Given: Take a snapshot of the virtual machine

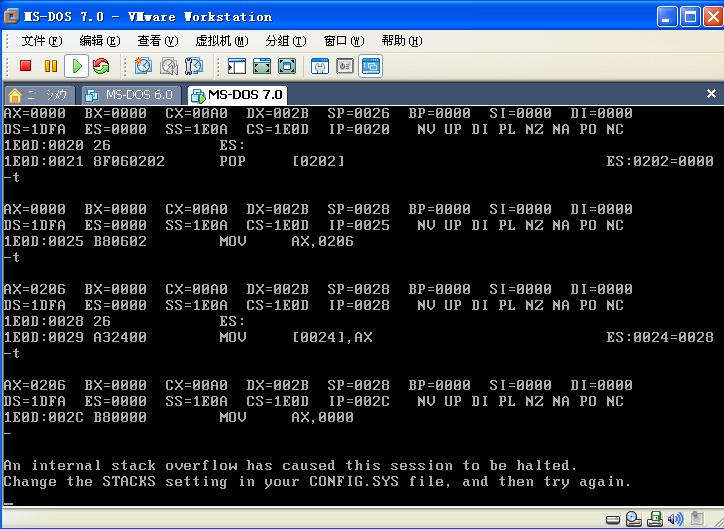Looking at the screenshot, I should 143,66.
